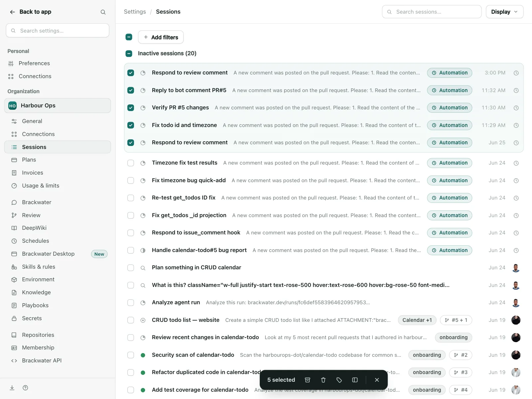Click avatar on Refactor duplicated code row

pos(516,372)
